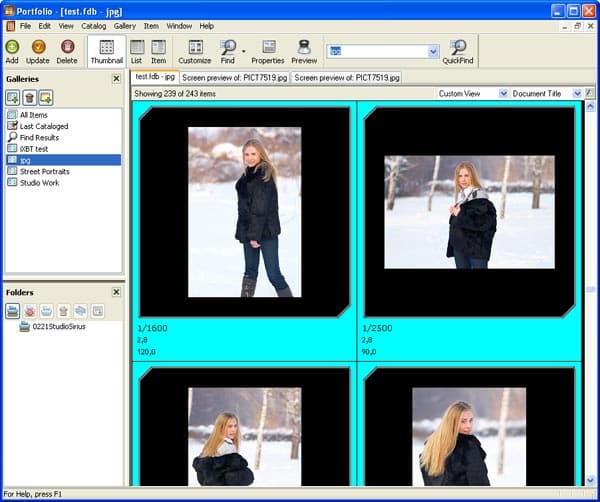
Task: Run QuickFind from the toolbar
Action: [x=458, y=47]
